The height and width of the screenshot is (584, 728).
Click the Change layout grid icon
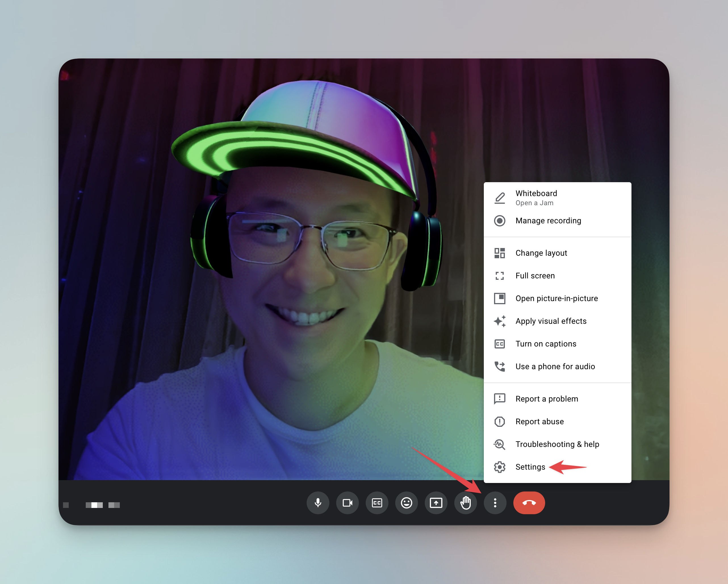500,253
